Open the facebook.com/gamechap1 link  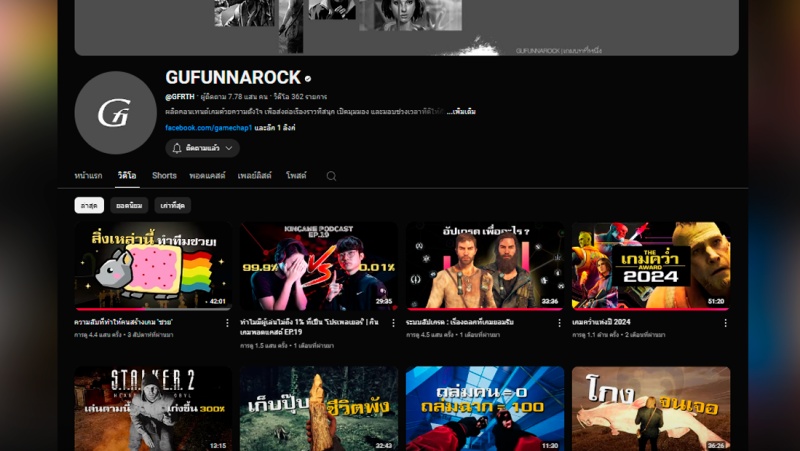[x=209, y=128]
